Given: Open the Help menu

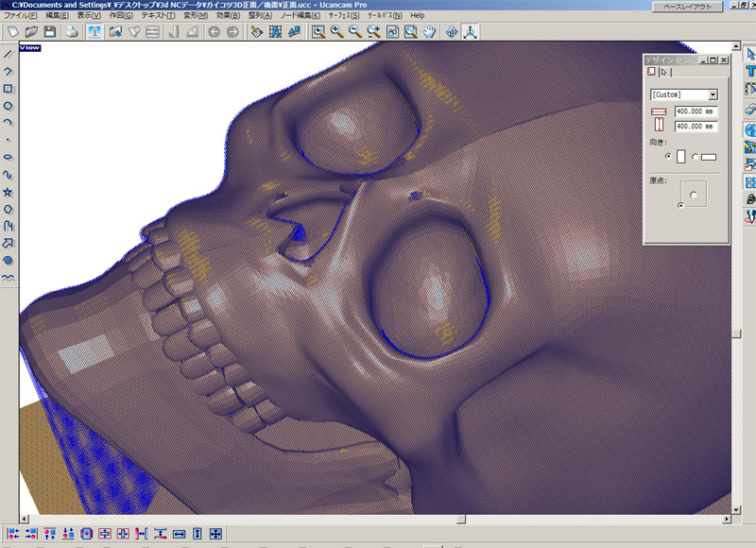Looking at the screenshot, I should coord(417,16).
